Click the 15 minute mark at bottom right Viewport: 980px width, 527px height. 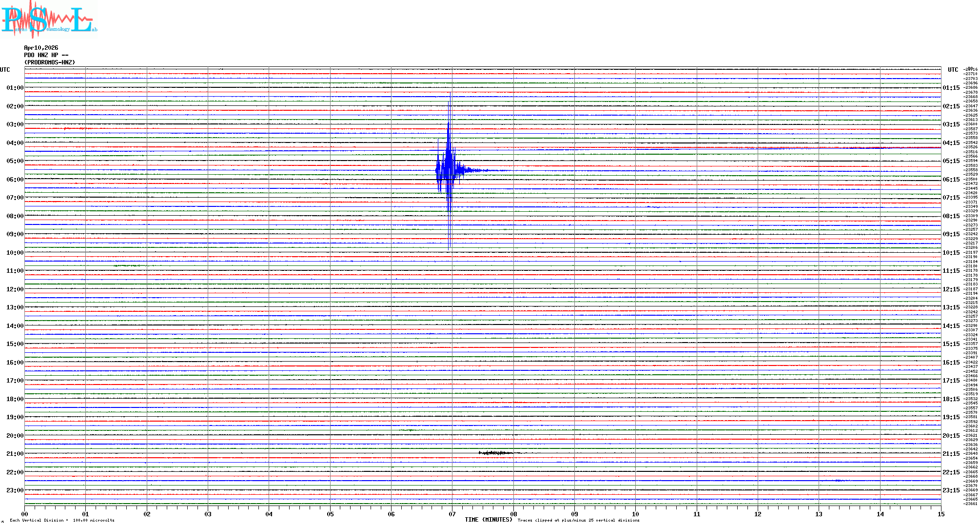click(941, 514)
